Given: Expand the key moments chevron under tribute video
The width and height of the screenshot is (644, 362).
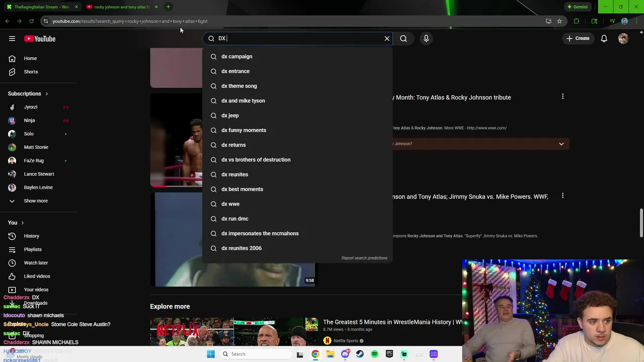Looking at the screenshot, I should click(x=561, y=144).
